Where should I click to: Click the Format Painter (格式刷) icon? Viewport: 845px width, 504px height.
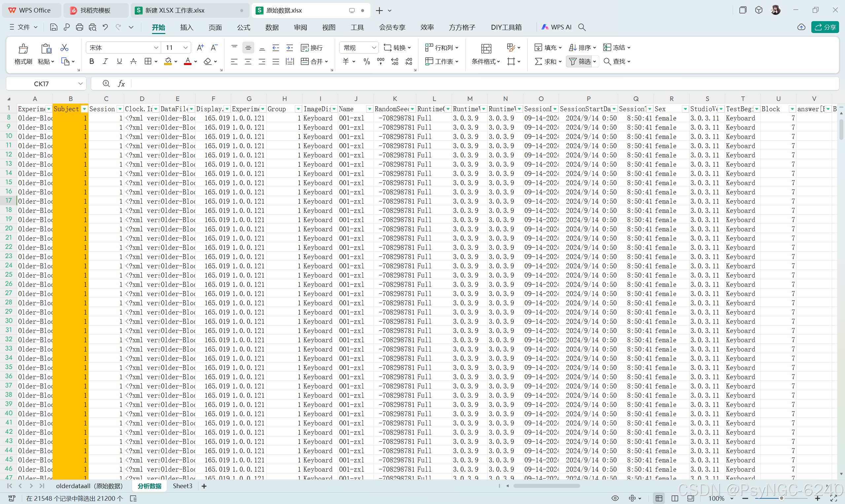coord(23,49)
